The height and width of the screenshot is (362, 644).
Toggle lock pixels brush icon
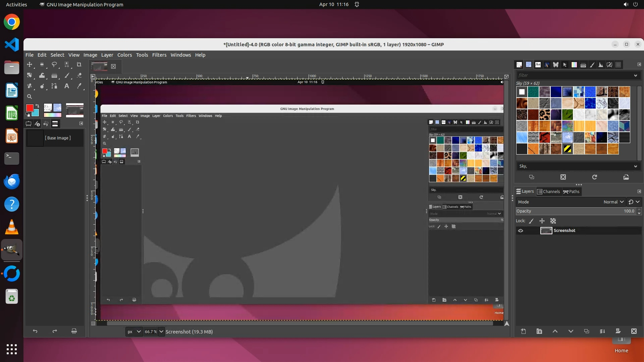click(x=531, y=221)
